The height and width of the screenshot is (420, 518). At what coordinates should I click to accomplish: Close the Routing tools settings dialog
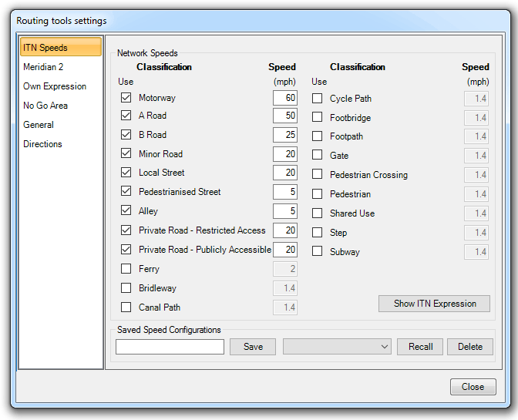tap(473, 387)
